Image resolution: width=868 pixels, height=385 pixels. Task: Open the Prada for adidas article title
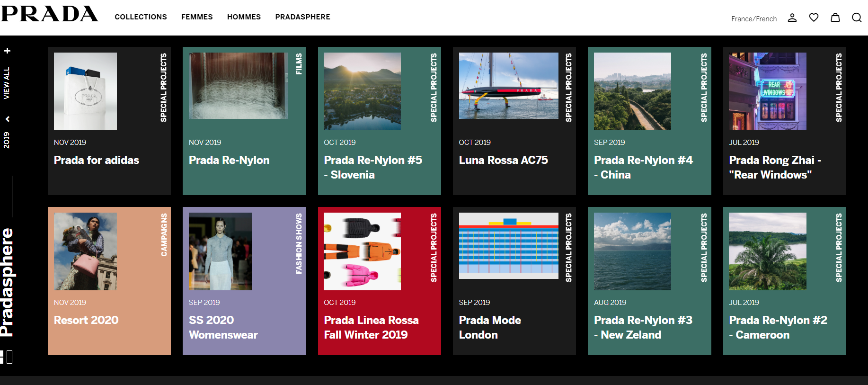coord(97,160)
